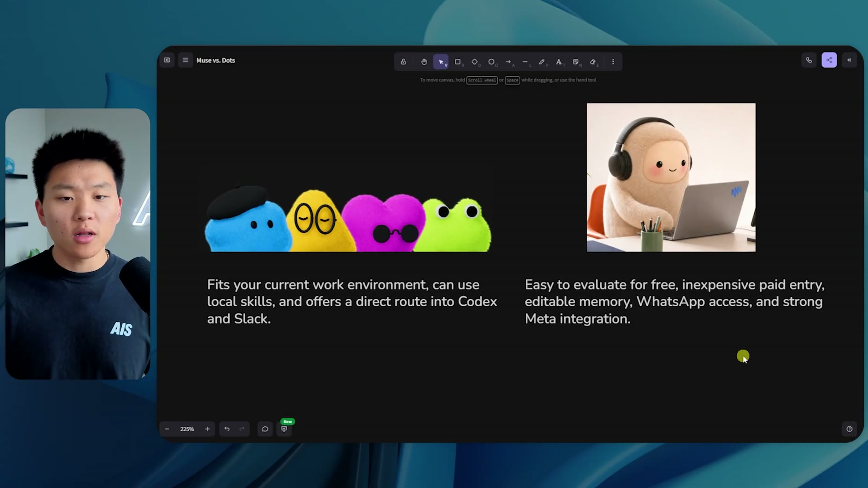Click the purple Share button

pyautogui.click(x=829, y=60)
